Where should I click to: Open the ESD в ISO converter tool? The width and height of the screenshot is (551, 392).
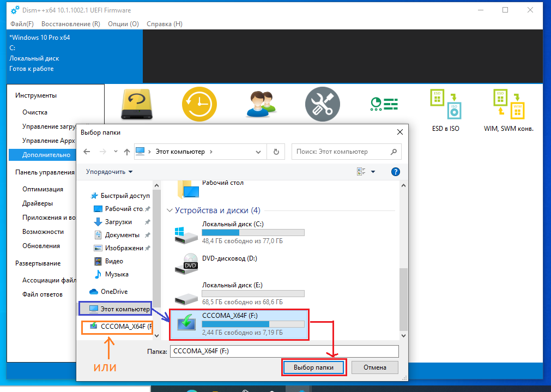click(446, 110)
